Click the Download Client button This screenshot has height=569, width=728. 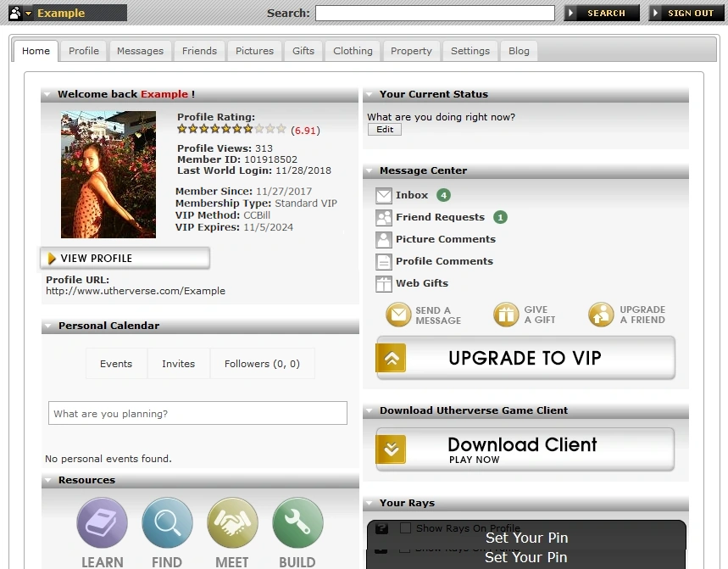525,449
